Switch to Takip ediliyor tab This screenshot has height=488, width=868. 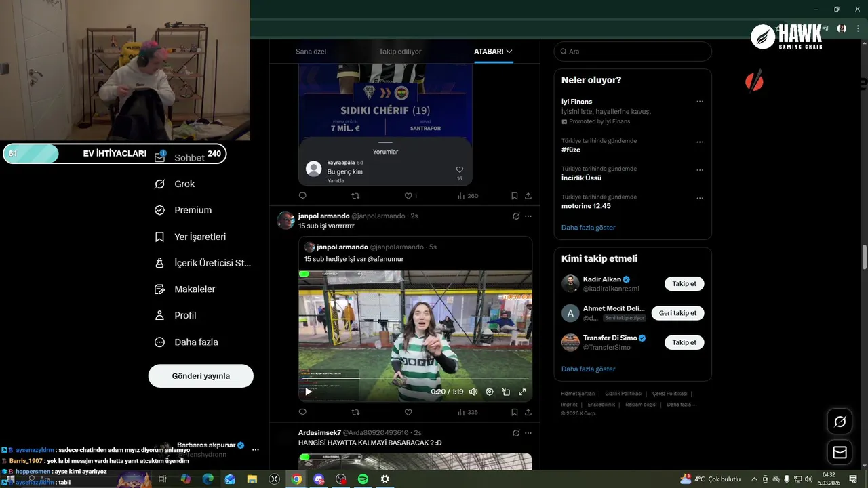click(x=400, y=52)
